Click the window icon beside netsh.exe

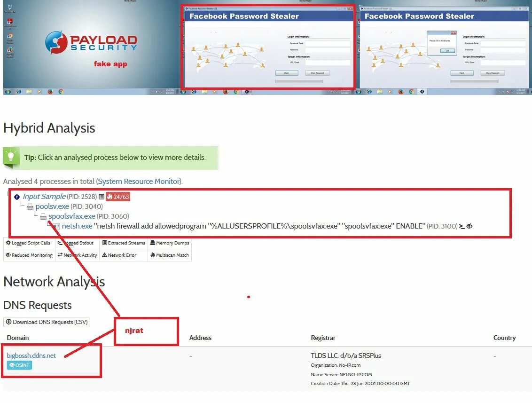tap(56, 227)
